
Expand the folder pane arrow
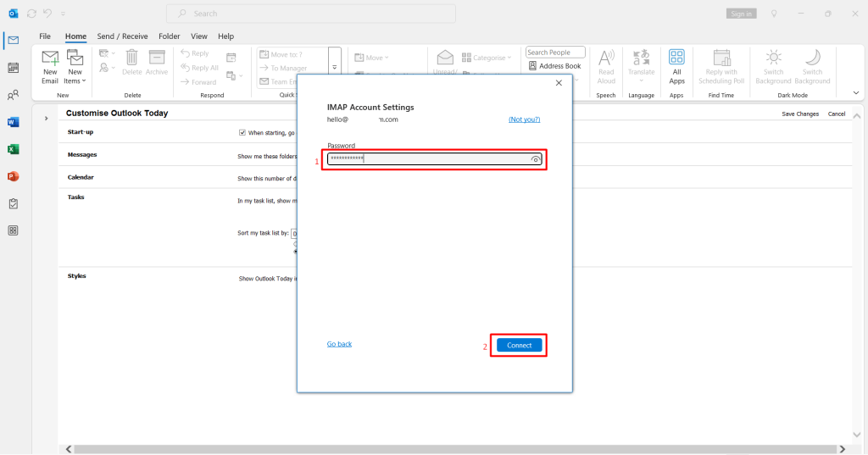(47, 119)
